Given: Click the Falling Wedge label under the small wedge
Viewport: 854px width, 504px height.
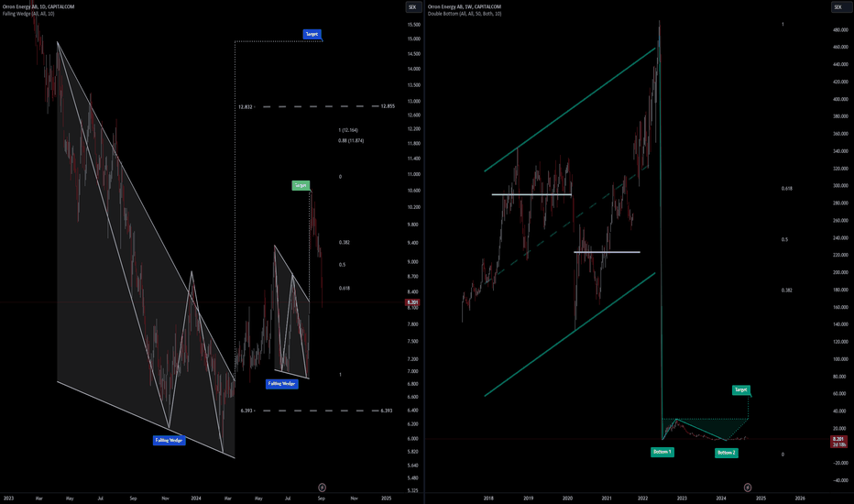Looking at the screenshot, I should click(281, 384).
